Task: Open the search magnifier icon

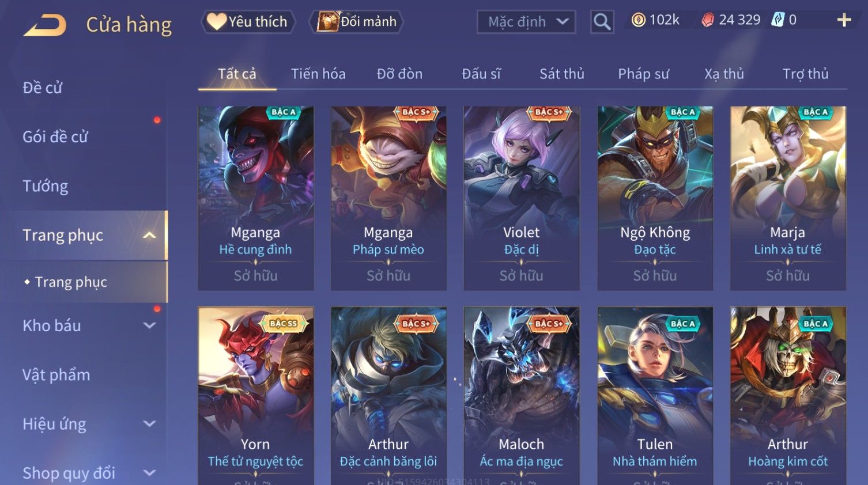Action: click(602, 22)
